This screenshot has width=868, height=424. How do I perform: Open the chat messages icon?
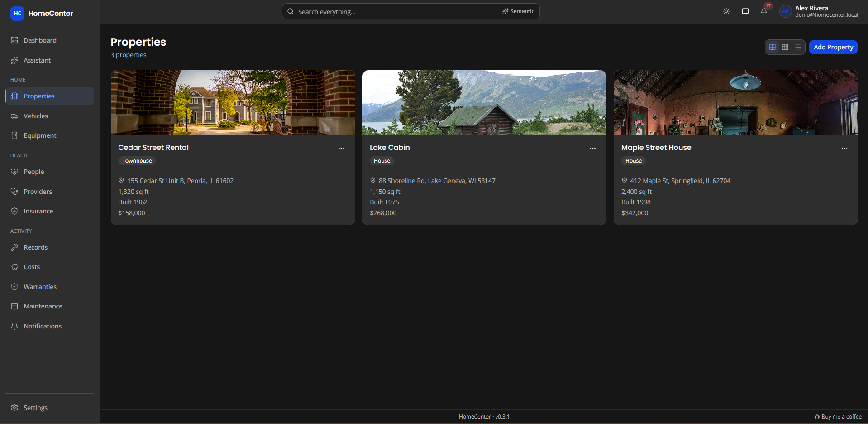(x=745, y=11)
